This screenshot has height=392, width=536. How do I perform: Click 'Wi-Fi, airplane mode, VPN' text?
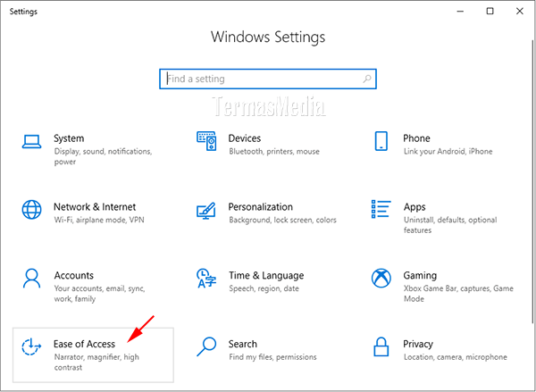coord(99,220)
